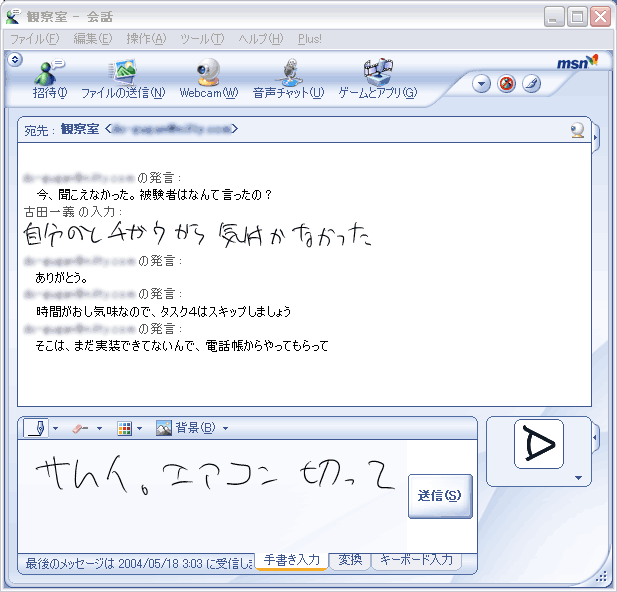Click the handwritten ink message in the conversation
This screenshot has height=592, width=617.
pos(197,235)
